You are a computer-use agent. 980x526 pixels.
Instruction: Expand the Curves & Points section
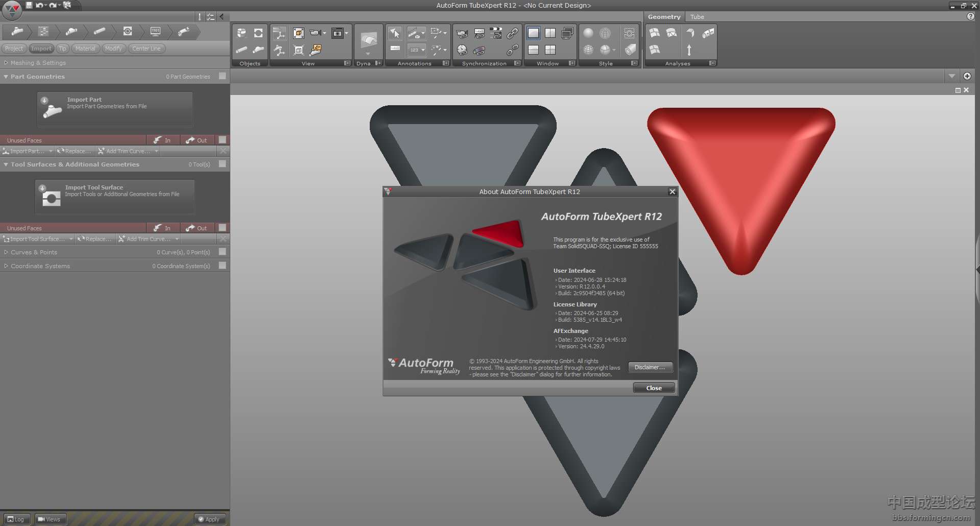pos(6,252)
